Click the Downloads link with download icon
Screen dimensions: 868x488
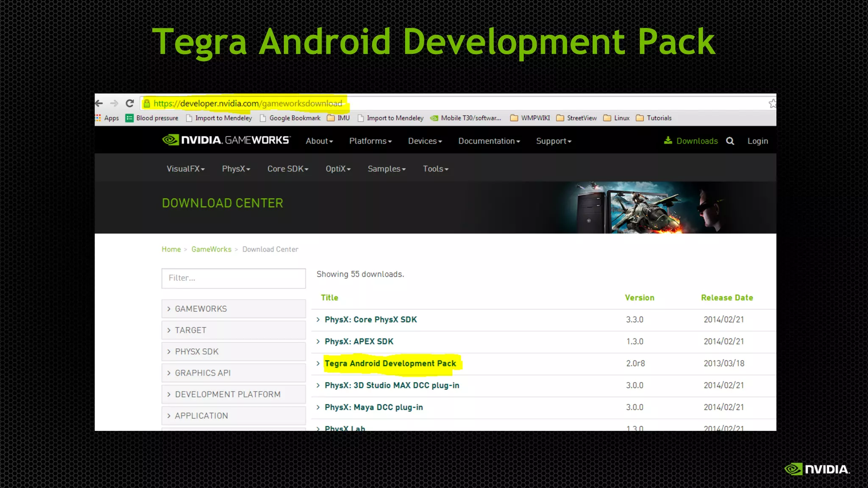[x=691, y=141]
